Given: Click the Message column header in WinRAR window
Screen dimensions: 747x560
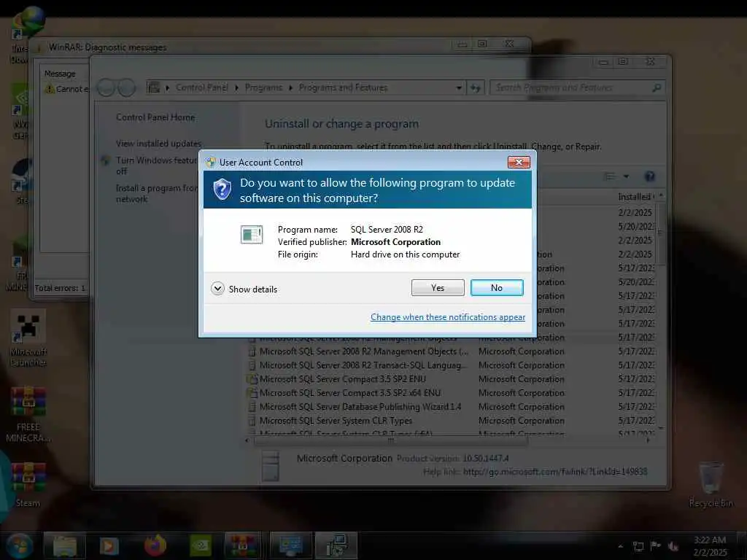Looking at the screenshot, I should (x=60, y=74).
